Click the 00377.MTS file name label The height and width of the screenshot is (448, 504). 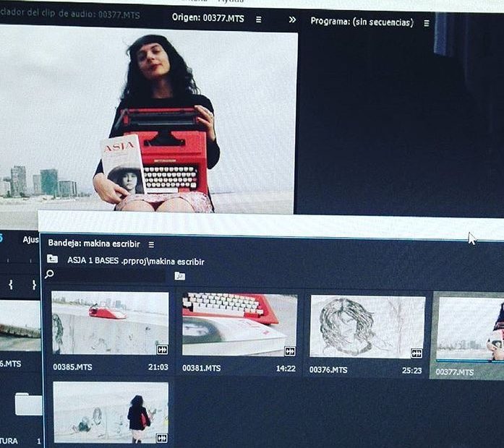point(455,372)
